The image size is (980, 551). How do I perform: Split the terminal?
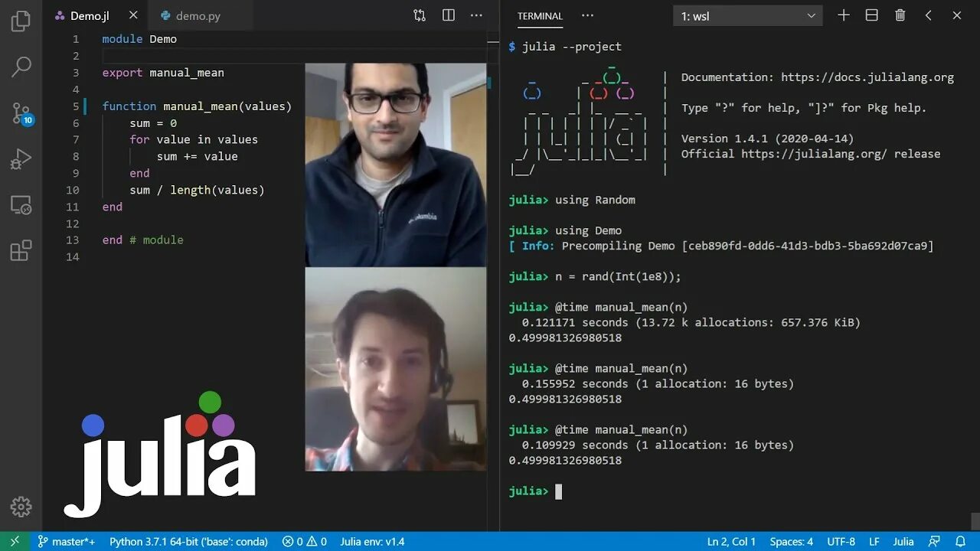(871, 15)
